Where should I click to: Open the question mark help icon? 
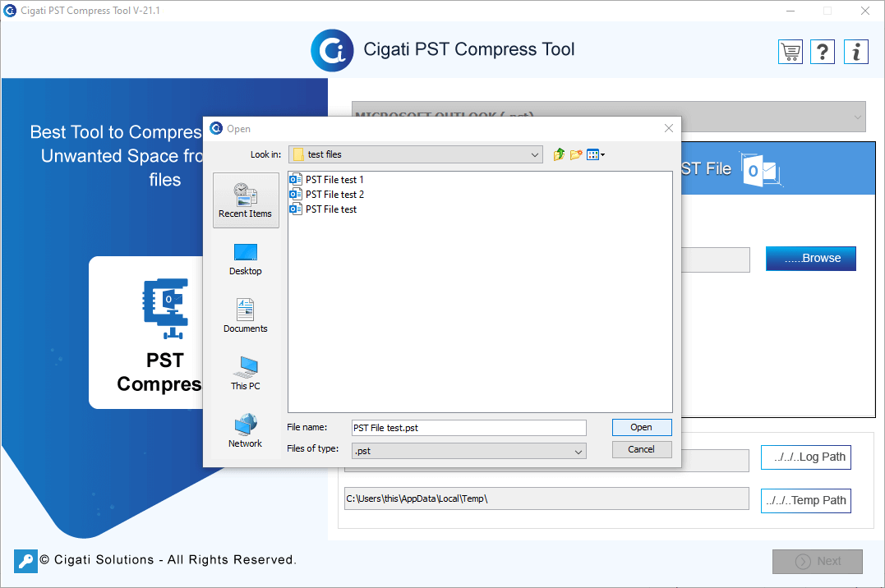(x=823, y=52)
